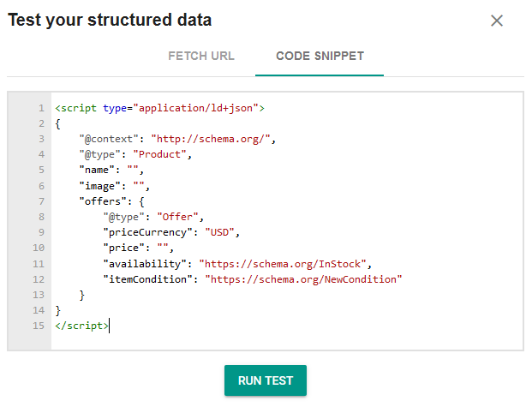
Task: Click the NewCondition itemCondition URL string
Action: coord(303,278)
